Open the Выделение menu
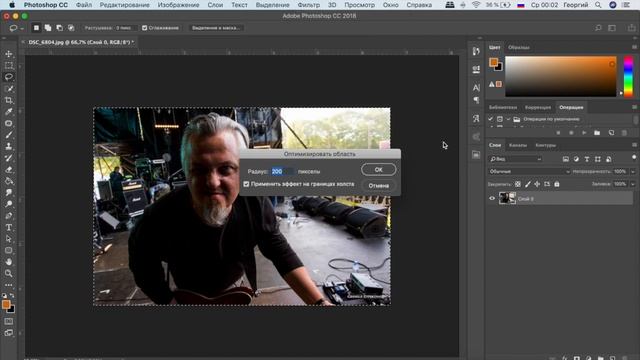The image size is (640, 360). (272, 5)
